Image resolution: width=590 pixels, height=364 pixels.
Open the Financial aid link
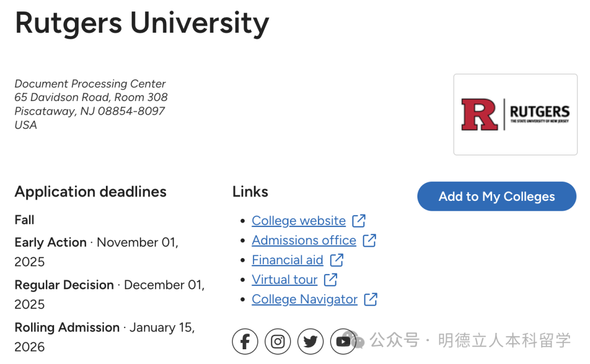pos(287,260)
